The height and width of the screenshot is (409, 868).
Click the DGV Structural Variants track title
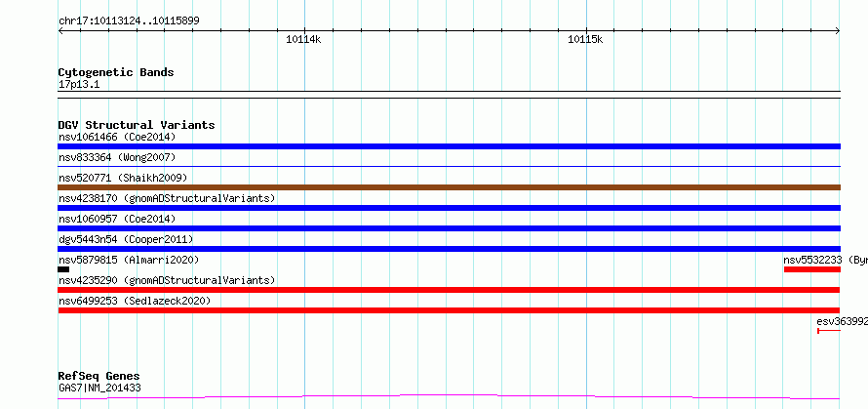click(x=137, y=125)
